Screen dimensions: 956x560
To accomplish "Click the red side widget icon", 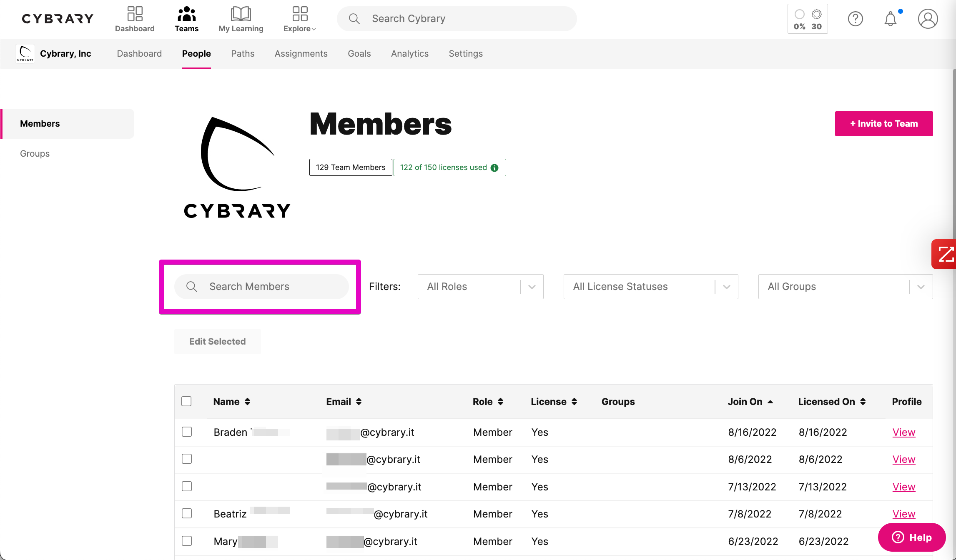I will (944, 254).
